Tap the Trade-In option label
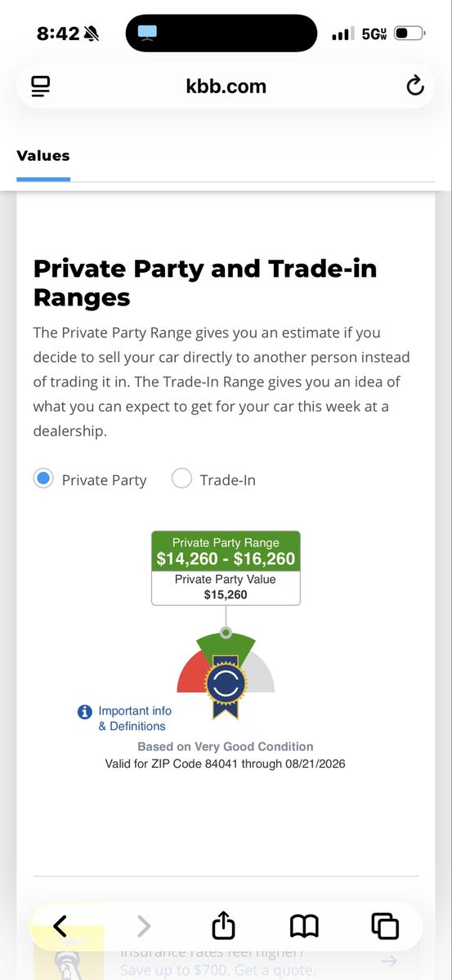The image size is (452, 980). [x=227, y=480]
